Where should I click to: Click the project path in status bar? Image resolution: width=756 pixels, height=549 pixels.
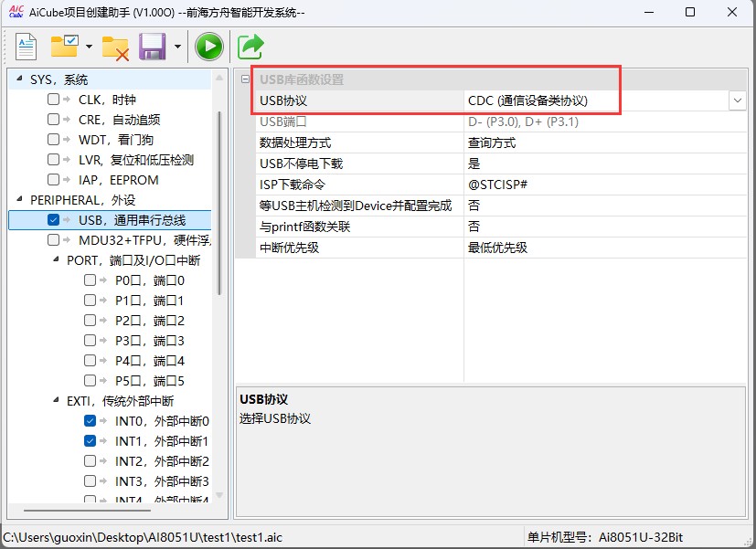143,537
